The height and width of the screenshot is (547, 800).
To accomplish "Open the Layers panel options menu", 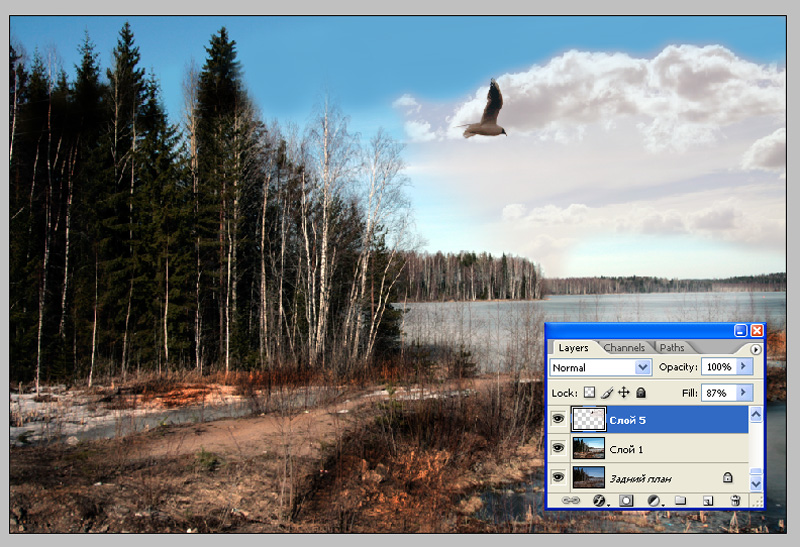I will (756, 350).
